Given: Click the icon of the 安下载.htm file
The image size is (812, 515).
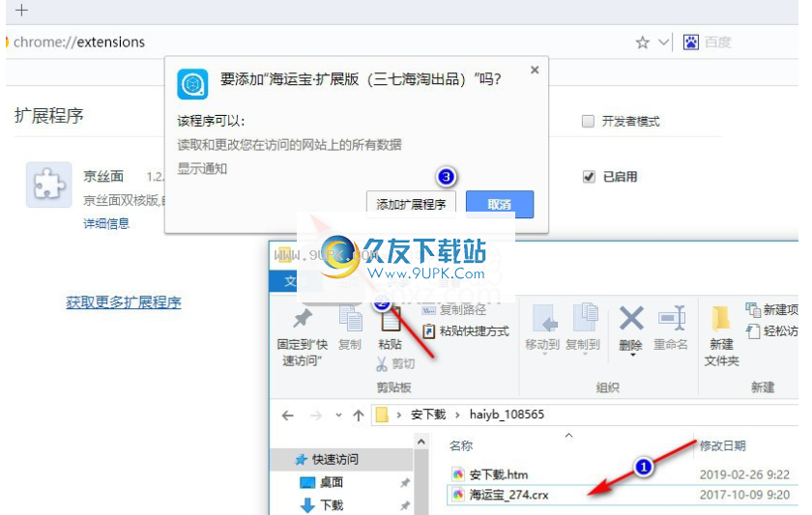Looking at the screenshot, I should [458, 474].
